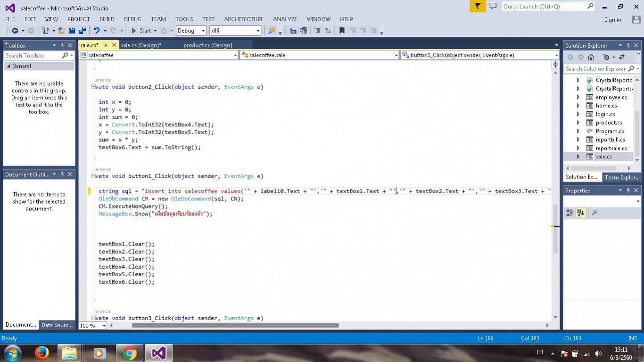644x362 pixels.
Task: Click the Categorized icon in Properties
Action: (x=570, y=213)
